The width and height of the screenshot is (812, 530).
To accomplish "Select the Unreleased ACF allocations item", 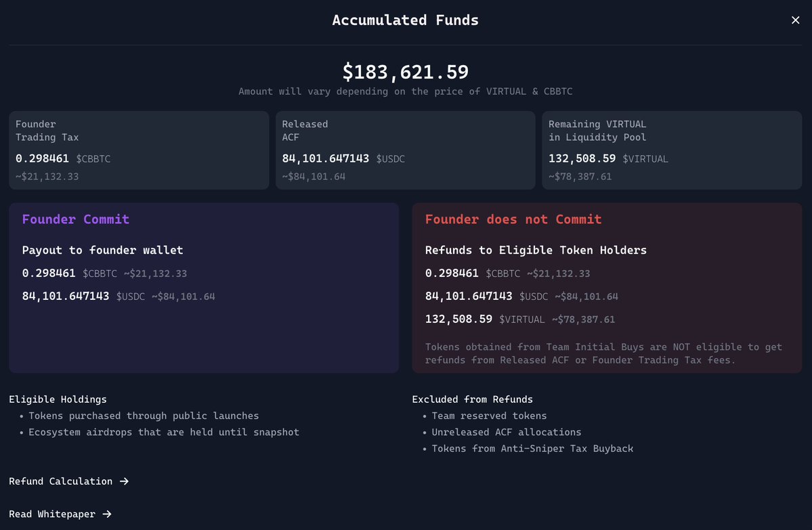I will pos(507,432).
